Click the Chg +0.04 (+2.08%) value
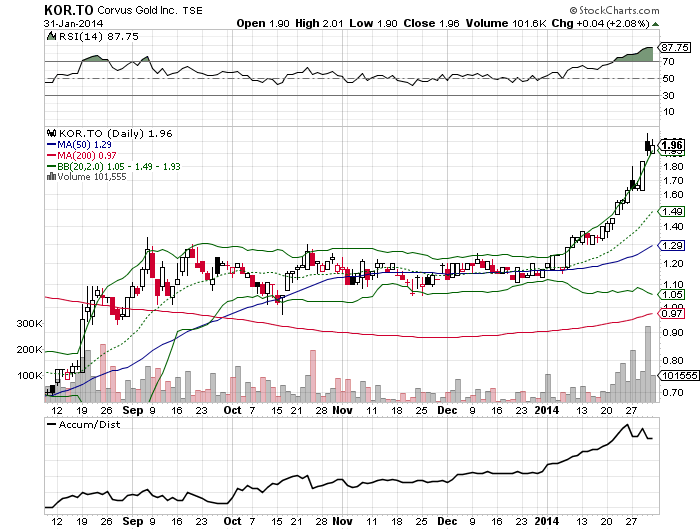This screenshot has width=700, height=530. pyautogui.click(x=600, y=24)
